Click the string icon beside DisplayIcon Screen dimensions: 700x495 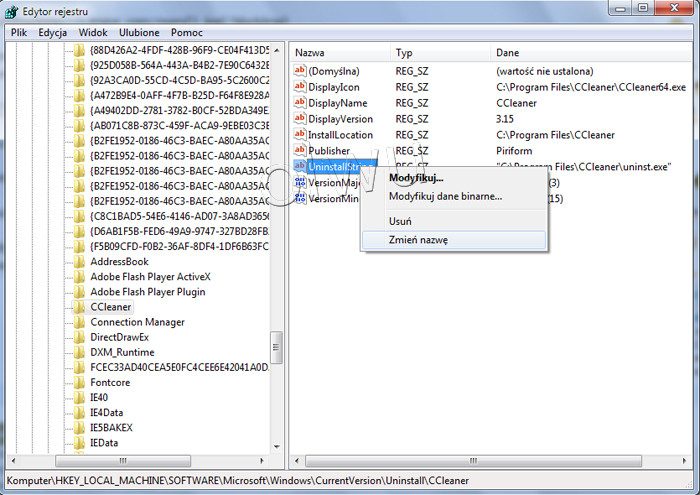pos(300,87)
